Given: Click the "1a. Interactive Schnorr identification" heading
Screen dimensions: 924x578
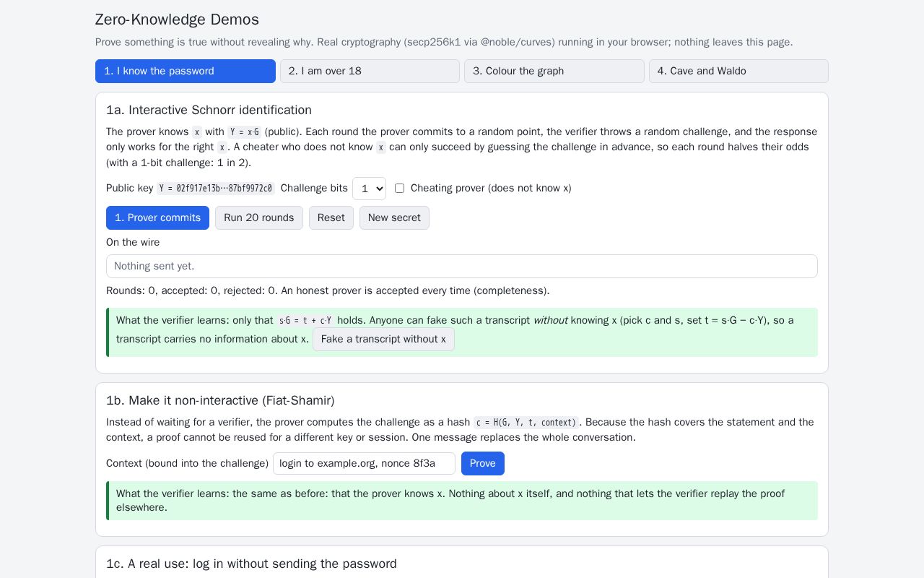Looking at the screenshot, I should (x=209, y=110).
